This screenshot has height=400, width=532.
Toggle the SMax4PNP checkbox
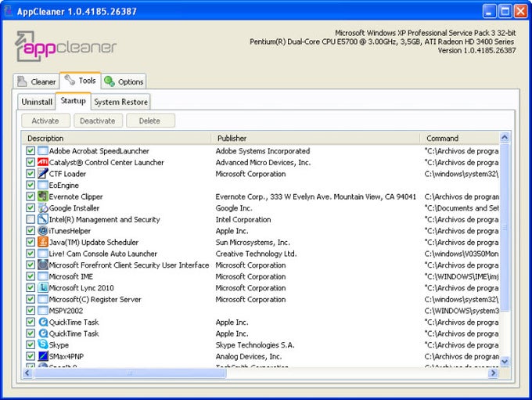coord(31,356)
